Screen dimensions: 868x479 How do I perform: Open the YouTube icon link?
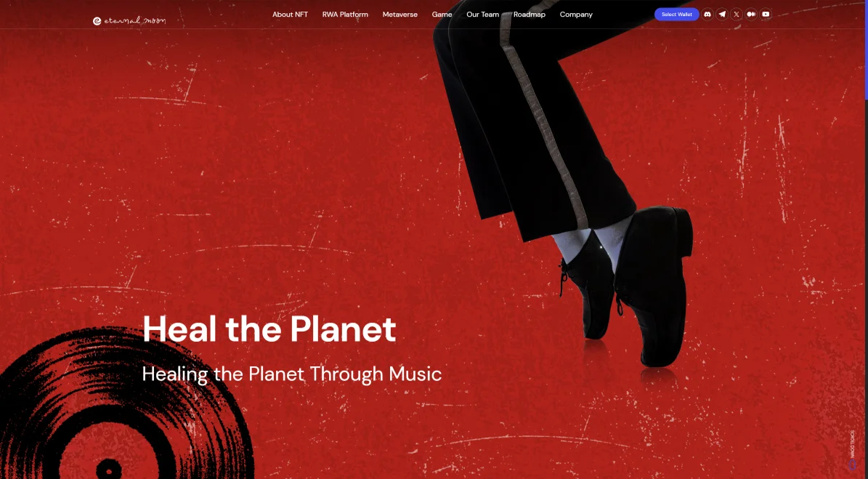coord(766,15)
